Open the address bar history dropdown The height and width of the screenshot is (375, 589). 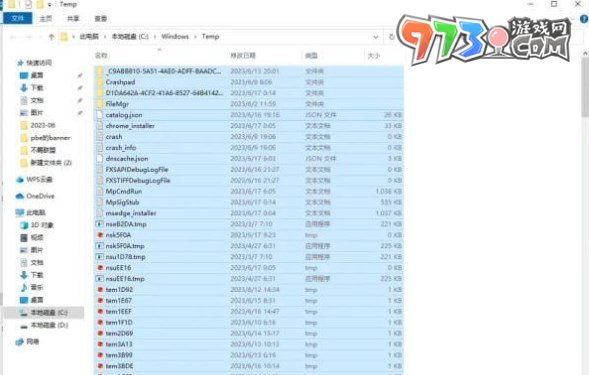coord(376,37)
